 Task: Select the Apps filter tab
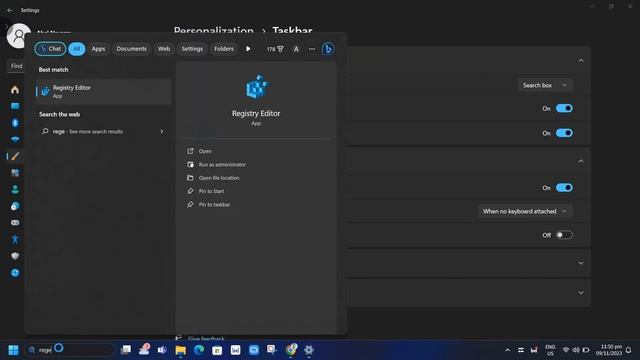pos(98,49)
